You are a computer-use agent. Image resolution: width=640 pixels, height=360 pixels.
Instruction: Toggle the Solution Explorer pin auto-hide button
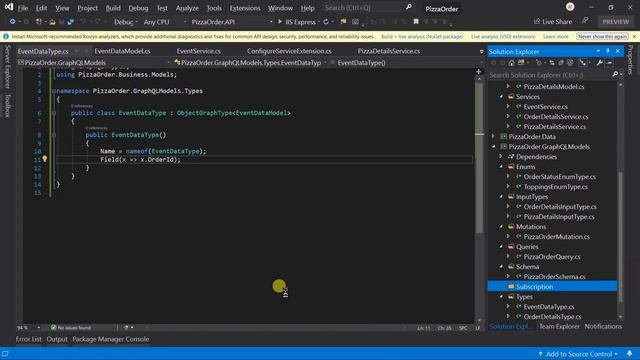(608, 51)
